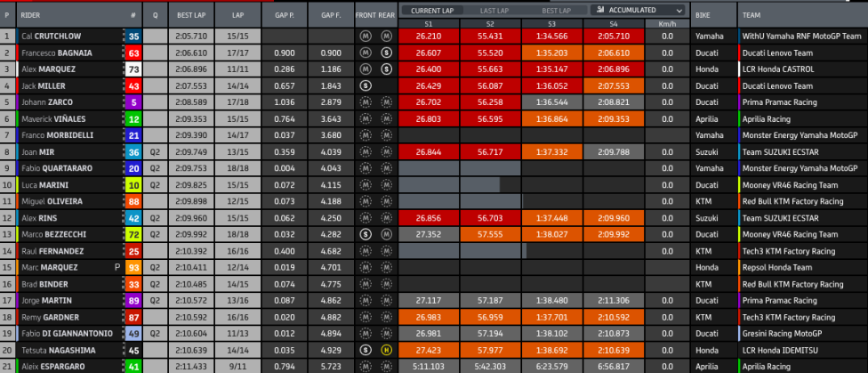Screen dimensions: 868x373
Task: Switch to CURRENT LAP tab
Action: coord(432,11)
